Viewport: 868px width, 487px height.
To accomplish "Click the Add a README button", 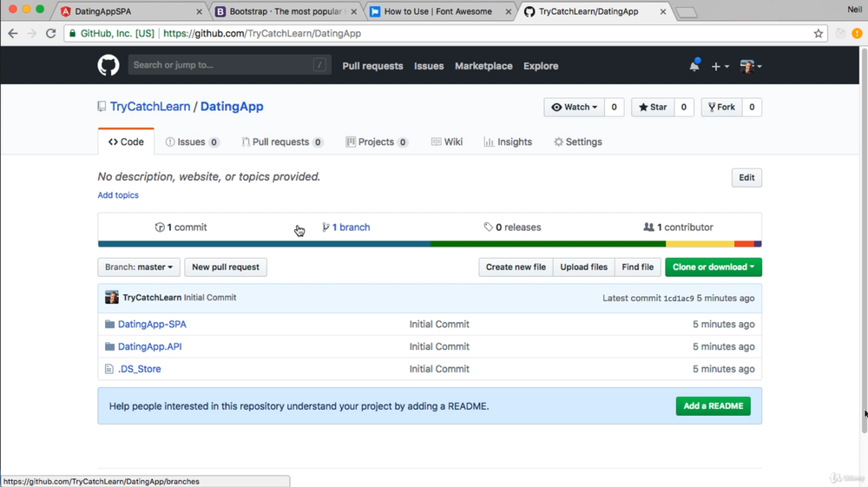I will 713,406.
